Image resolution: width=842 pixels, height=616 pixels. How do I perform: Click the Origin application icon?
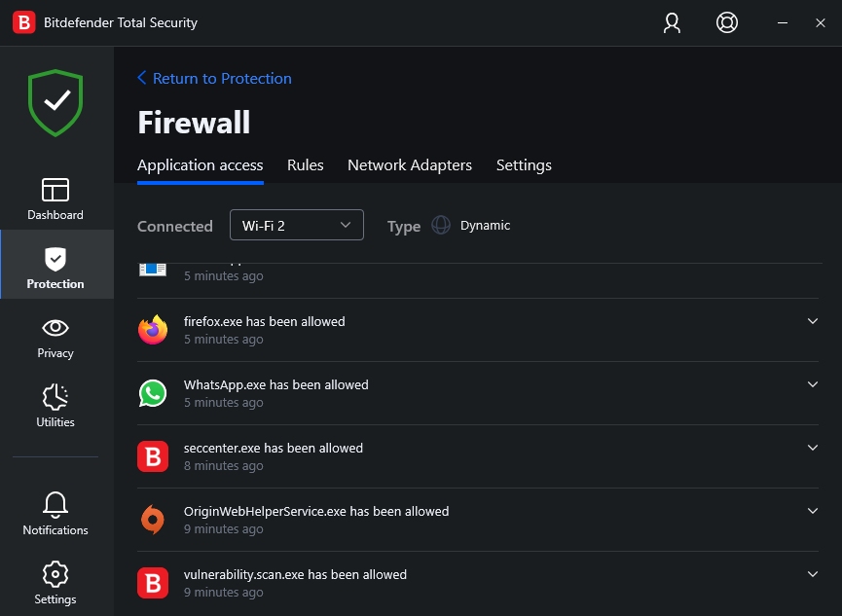click(153, 520)
